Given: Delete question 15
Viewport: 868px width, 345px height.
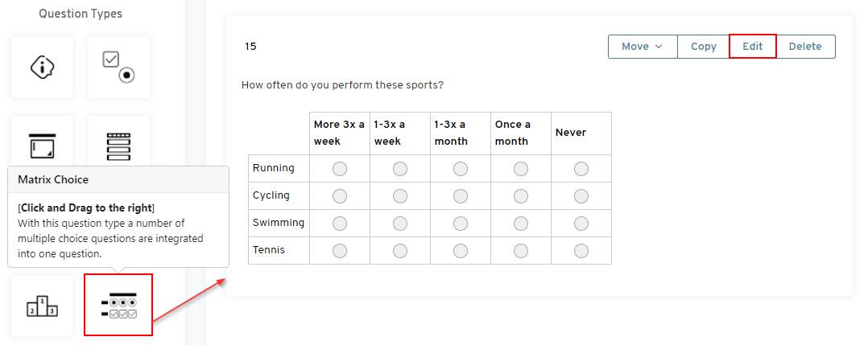Looking at the screenshot, I should click(x=804, y=47).
